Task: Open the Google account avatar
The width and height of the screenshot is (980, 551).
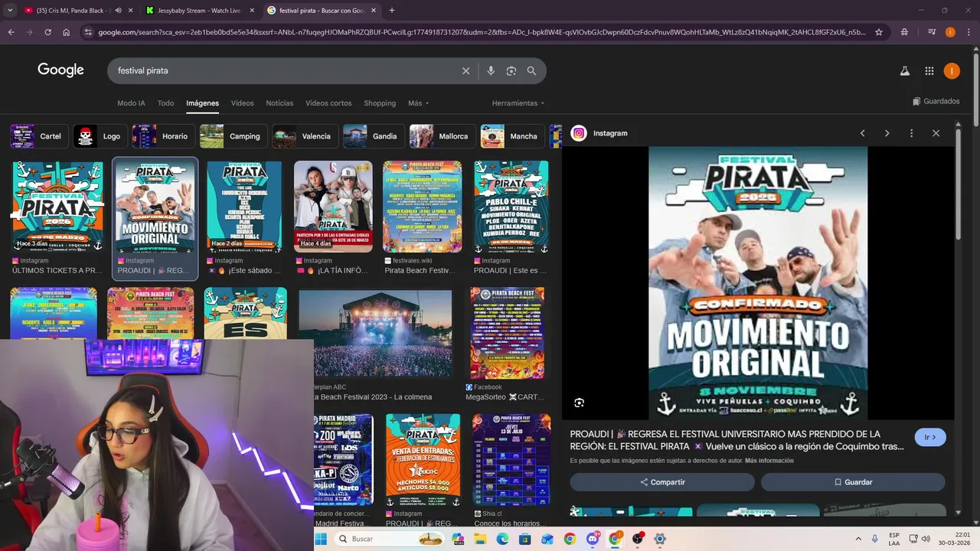Action: [x=952, y=70]
